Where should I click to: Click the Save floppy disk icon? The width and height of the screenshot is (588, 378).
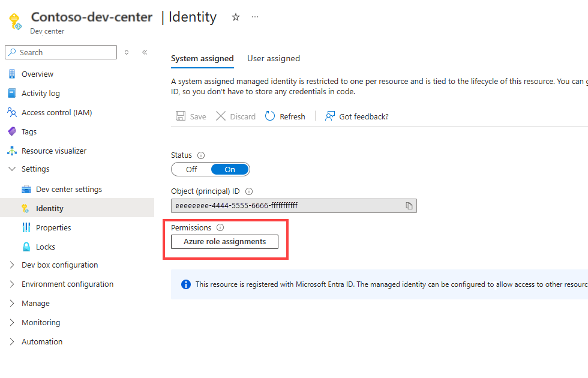[x=181, y=116]
